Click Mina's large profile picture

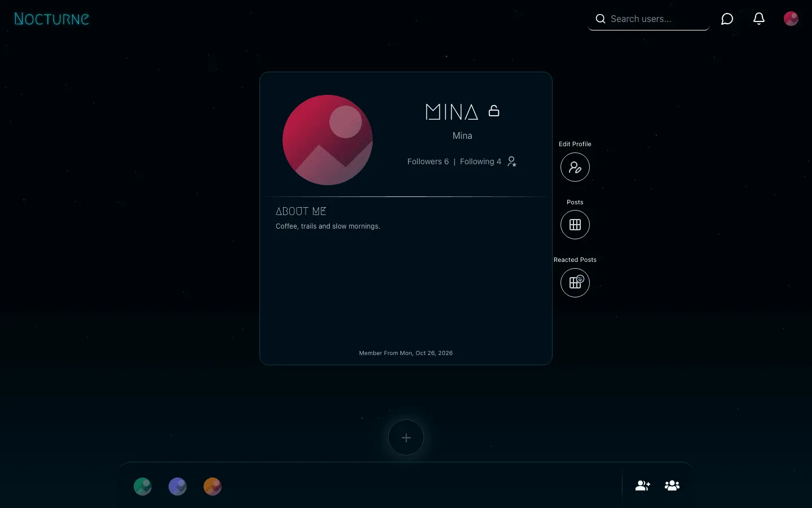click(x=328, y=140)
